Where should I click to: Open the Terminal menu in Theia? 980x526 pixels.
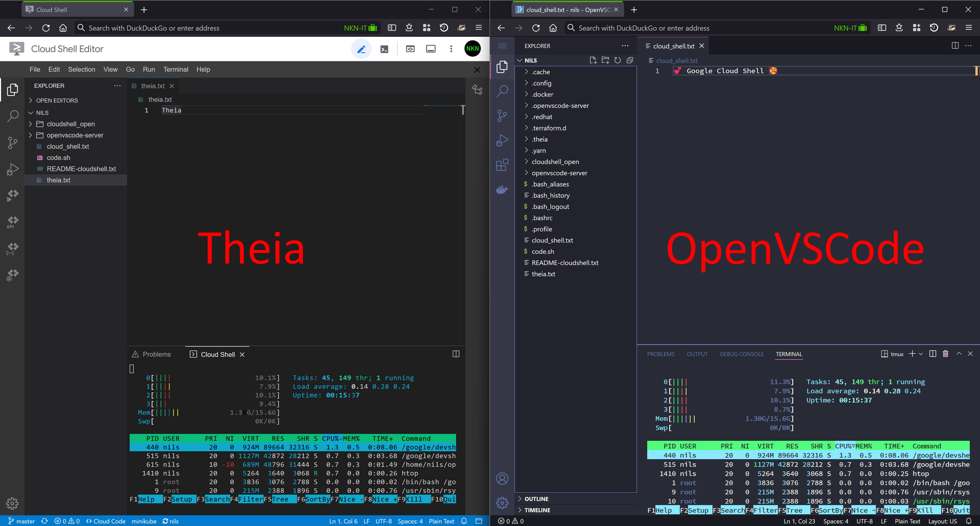[175, 69]
